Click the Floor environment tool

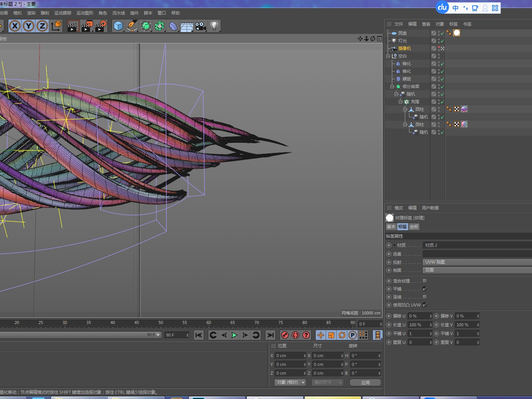pos(186,26)
